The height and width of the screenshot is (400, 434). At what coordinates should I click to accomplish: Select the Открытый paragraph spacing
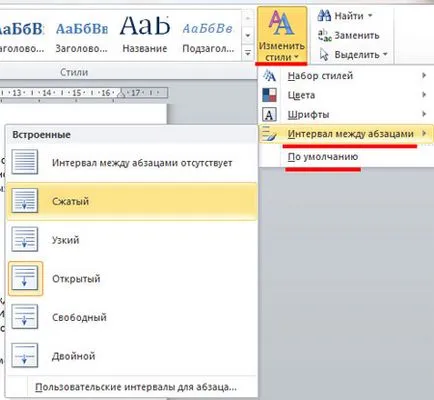point(132,279)
